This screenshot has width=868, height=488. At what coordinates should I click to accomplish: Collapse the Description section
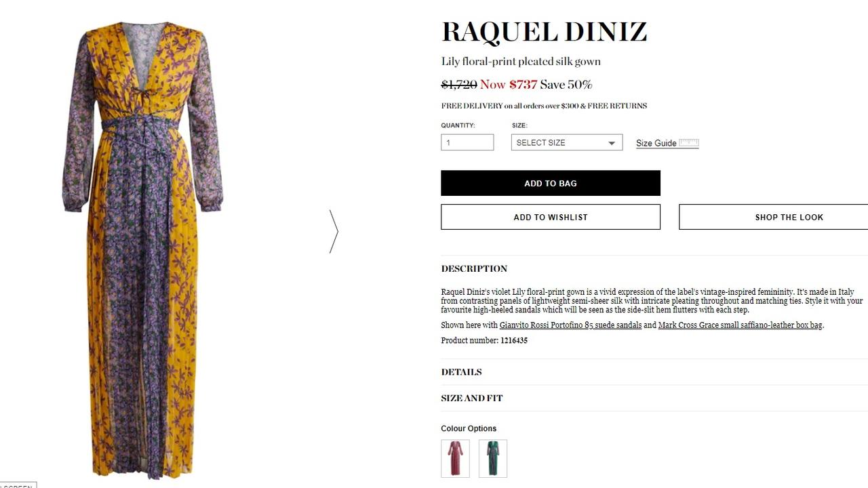point(474,268)
